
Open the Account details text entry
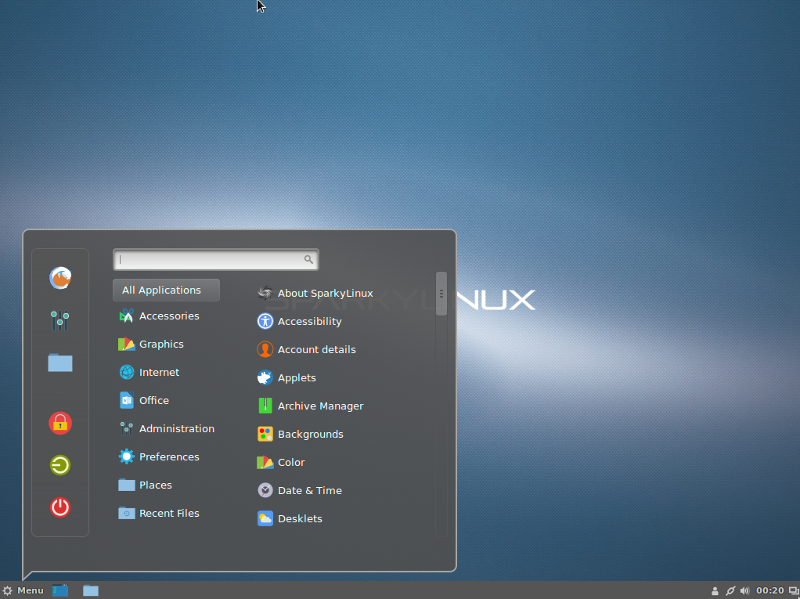pos(316,350)
